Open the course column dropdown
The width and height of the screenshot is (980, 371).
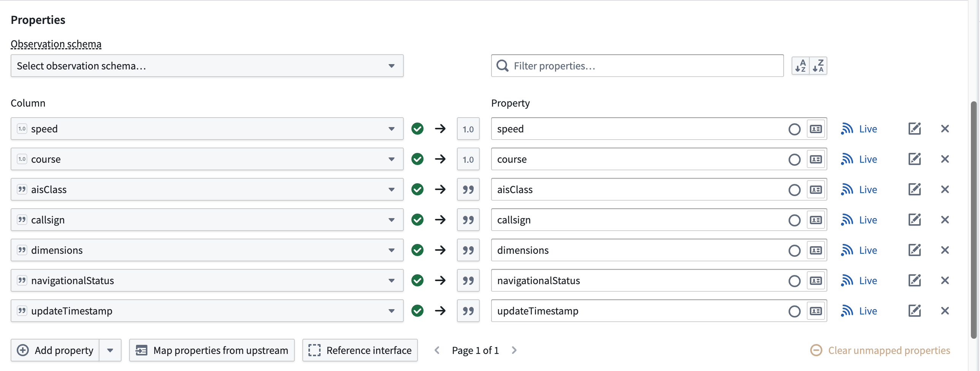point(392,159)
